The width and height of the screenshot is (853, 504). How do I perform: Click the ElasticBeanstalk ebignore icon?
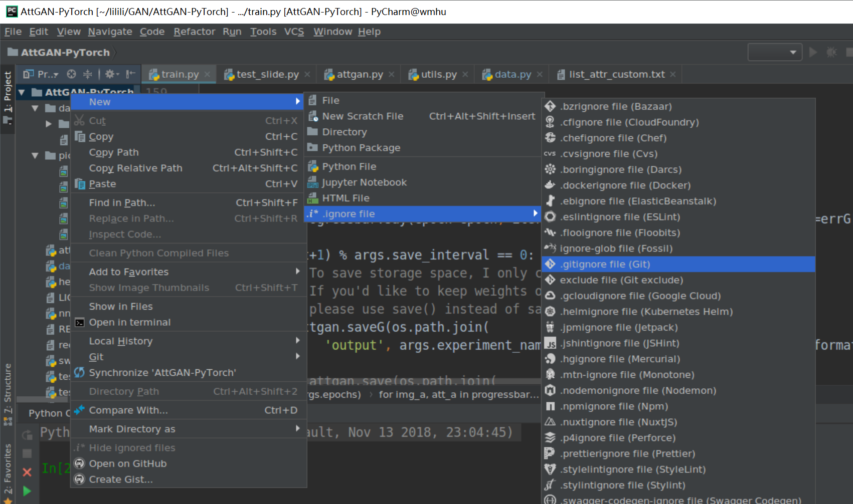[550, 201]
